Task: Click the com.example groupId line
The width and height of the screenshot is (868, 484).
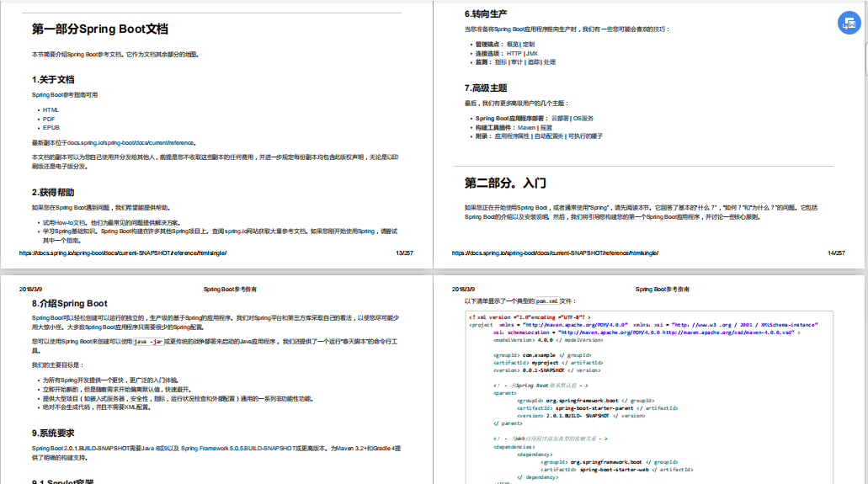Action: pyautogui.click(x=542, y=355)
